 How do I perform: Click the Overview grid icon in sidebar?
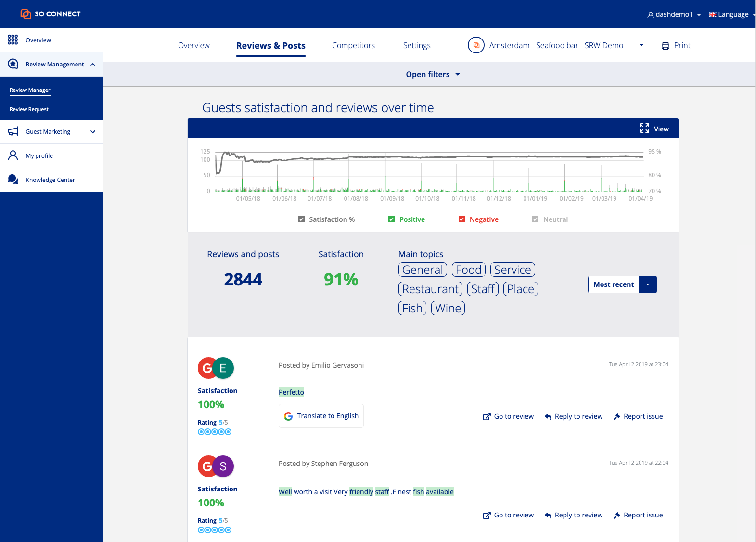(13, 40)
